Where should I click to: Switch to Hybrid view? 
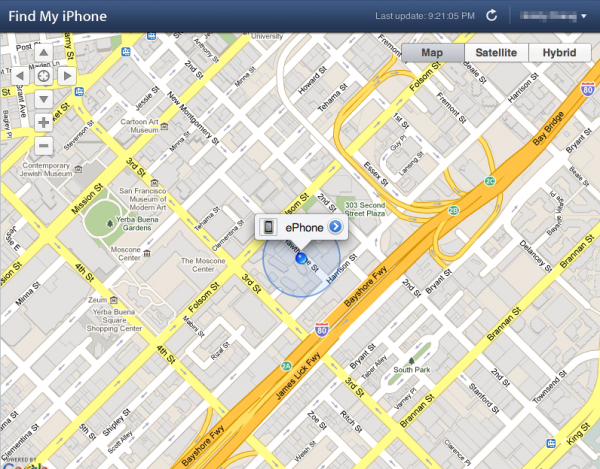559,53
